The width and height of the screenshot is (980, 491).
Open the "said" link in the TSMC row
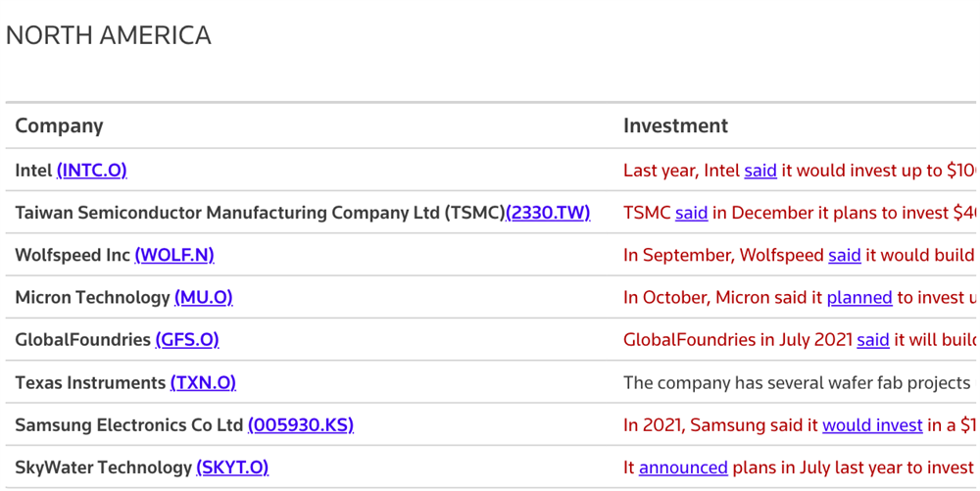coord(691,213)
